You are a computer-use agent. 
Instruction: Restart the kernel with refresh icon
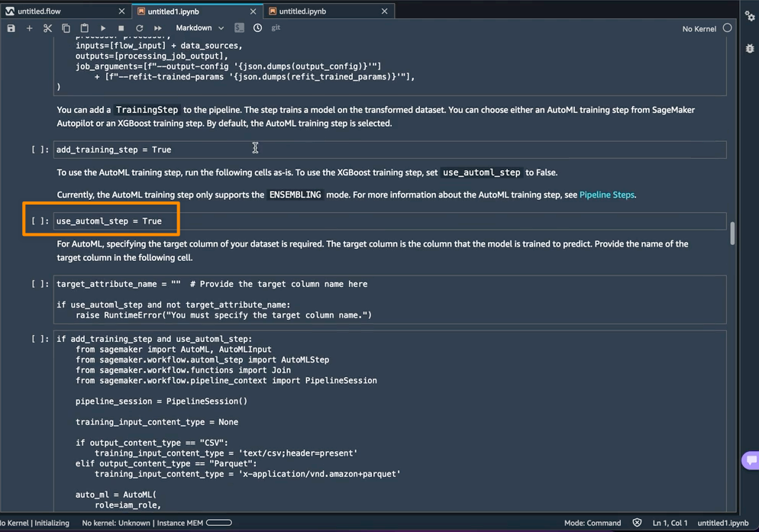(x=140, y=28)
